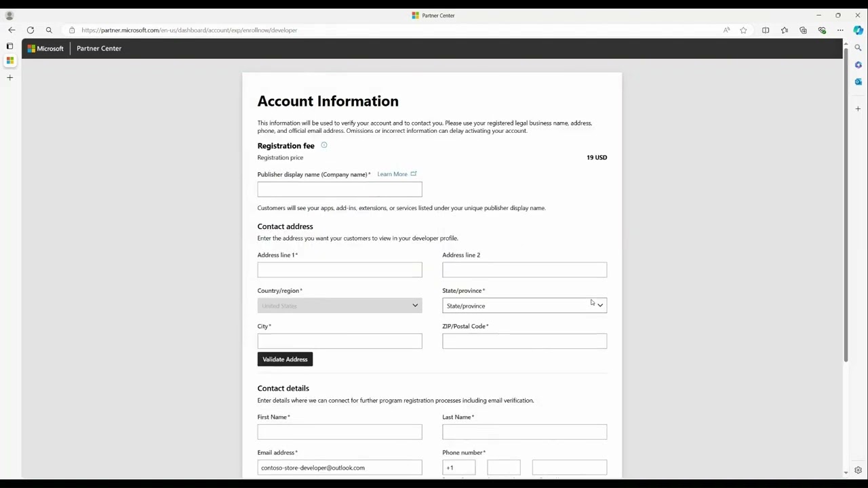Click the external link icon beside Learn More
868x488 pixels.
point(414,174)
